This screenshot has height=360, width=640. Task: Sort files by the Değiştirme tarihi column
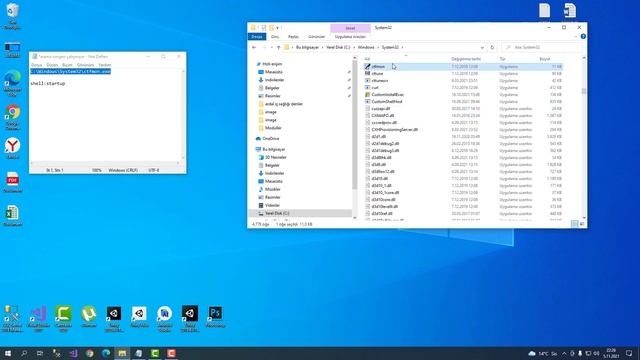click(466, 59)
